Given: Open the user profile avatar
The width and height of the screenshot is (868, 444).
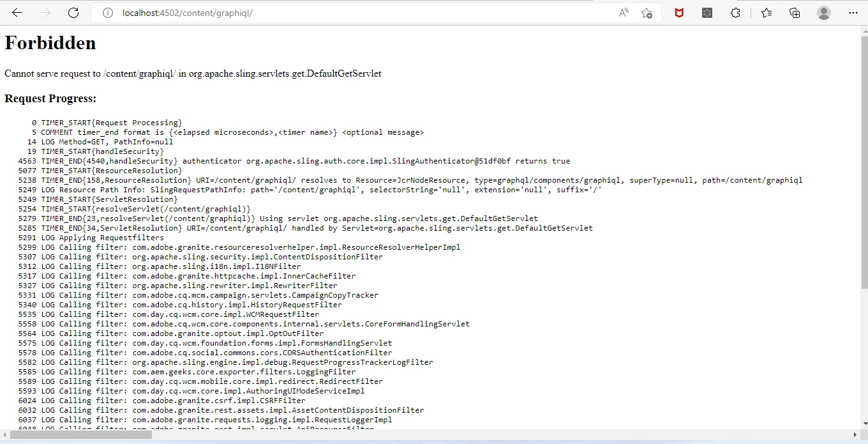Looking at the screenshot, I should click(x=824, y=13).
